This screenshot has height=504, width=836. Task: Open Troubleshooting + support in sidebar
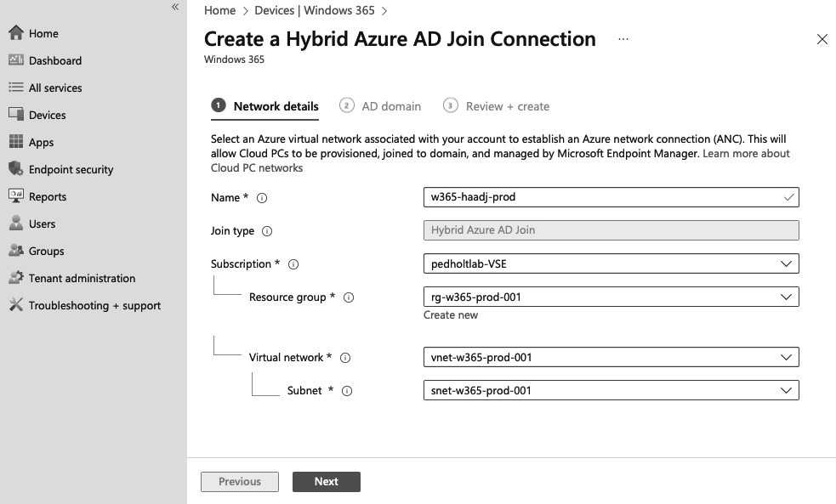coord(94,305)
